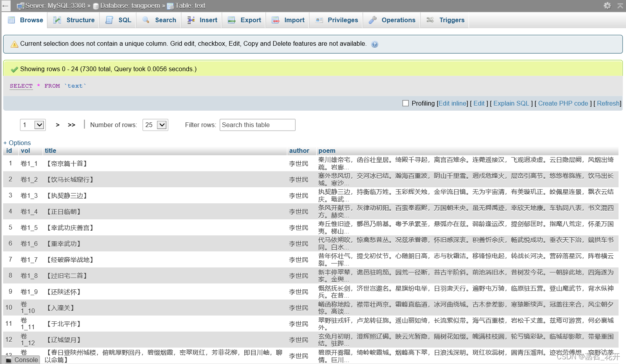Collapse the top panel with double-chevron icon
Viewport: 626px width, 364px height.
[620, 5]
